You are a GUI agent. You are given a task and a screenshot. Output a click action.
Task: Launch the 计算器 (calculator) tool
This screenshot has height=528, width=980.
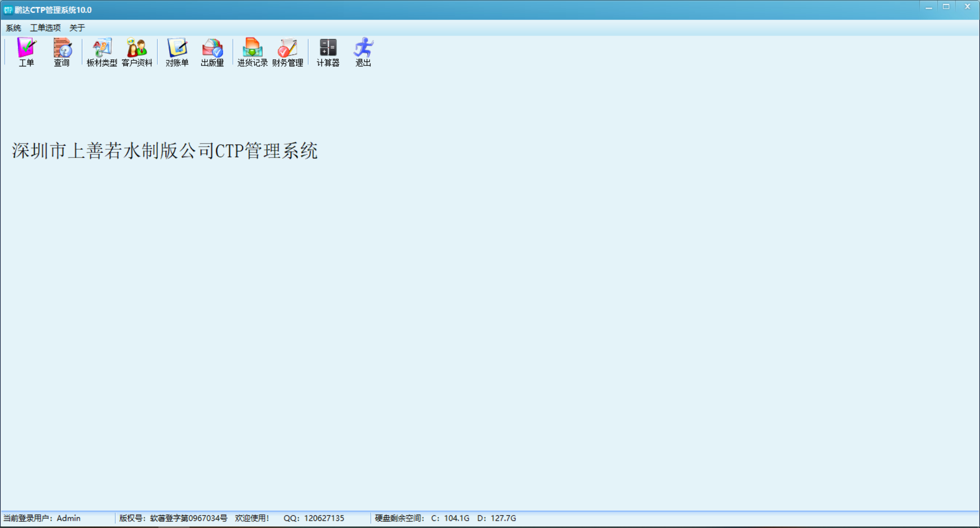click(328, 52)
